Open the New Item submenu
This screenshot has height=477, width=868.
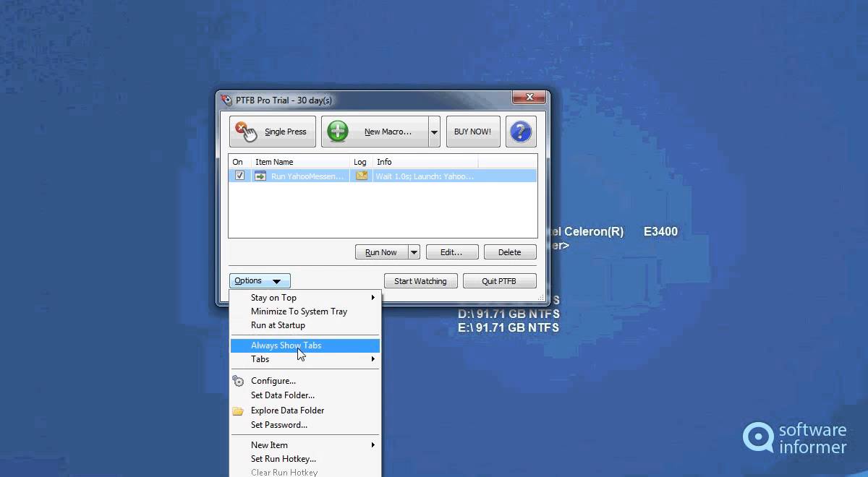305,445
